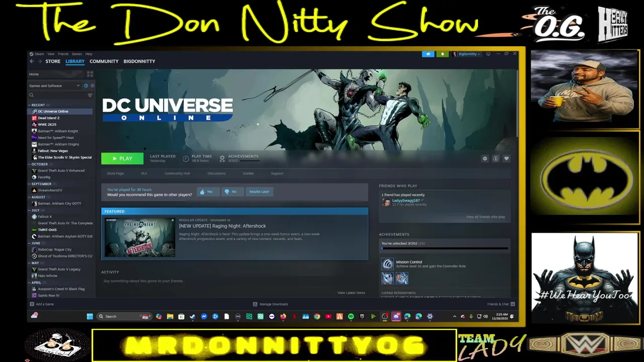Open the Help menu
The image size is (644, 362).
(89, 54)
